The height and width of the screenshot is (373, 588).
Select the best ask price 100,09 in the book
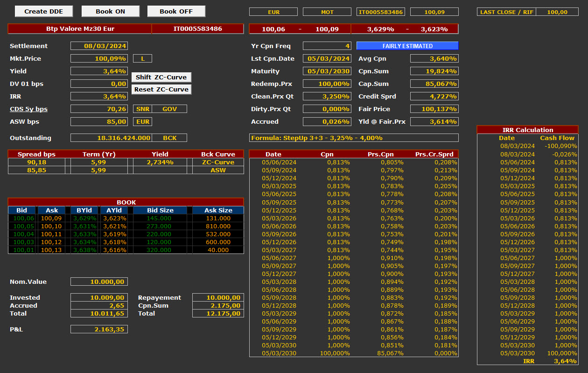tap(52, 218)
